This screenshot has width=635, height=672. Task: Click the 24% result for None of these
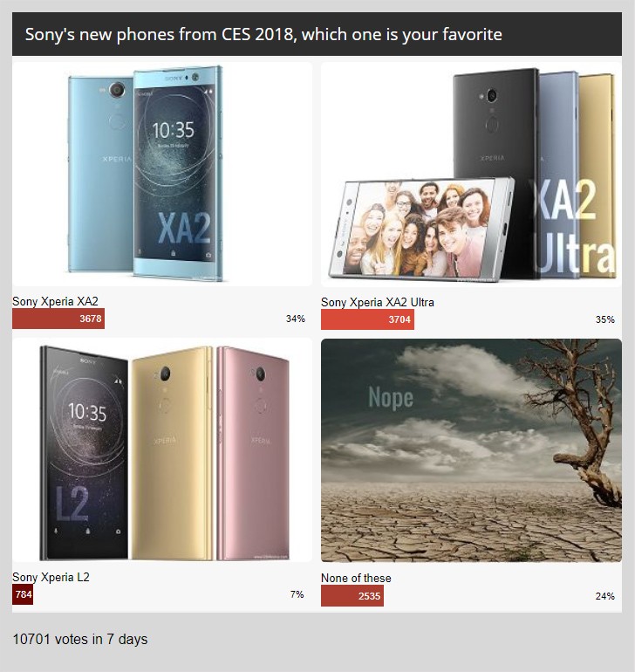(605, 596)
